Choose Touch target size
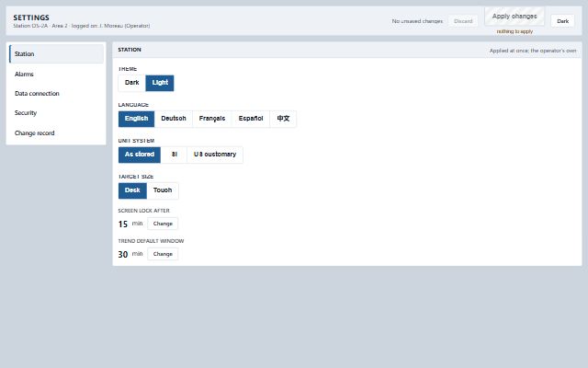The width and height of the screenshot is (588, 368). [x=163, y=190]
